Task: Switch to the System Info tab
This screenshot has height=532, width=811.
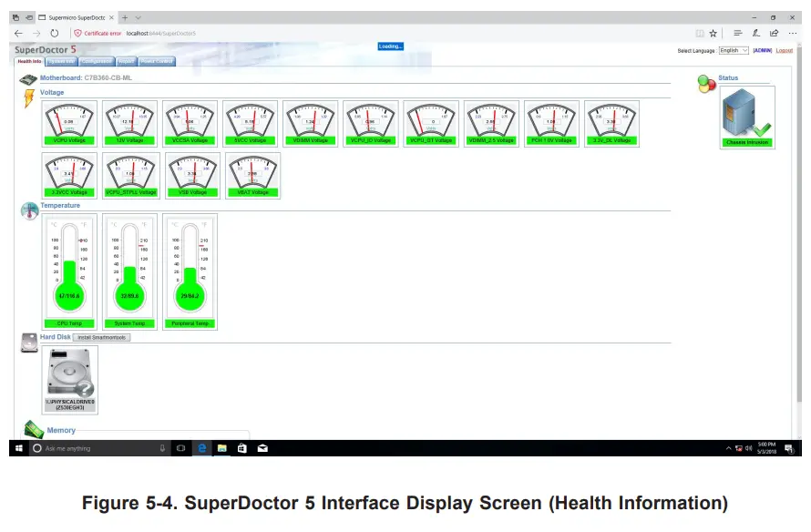Action: pyautogui.click(x=62, y=62)
